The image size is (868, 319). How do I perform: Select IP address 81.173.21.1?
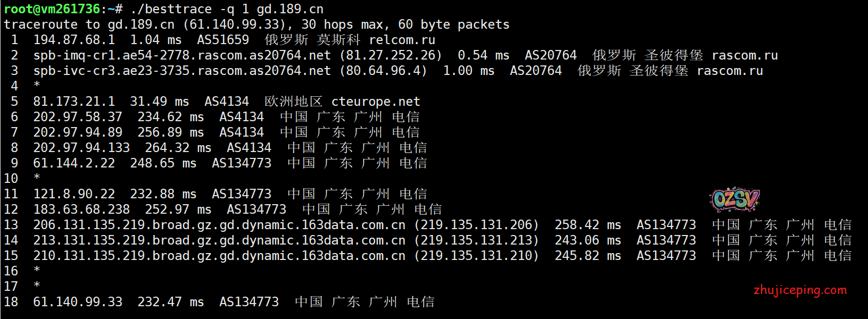pos(74,102)
